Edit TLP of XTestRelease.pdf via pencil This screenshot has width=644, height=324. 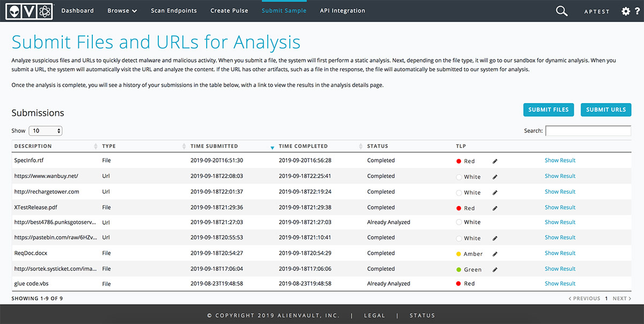pos(495,208)
